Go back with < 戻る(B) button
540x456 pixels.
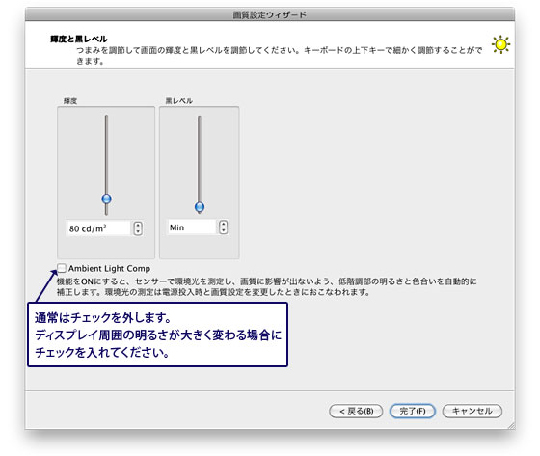356,411
